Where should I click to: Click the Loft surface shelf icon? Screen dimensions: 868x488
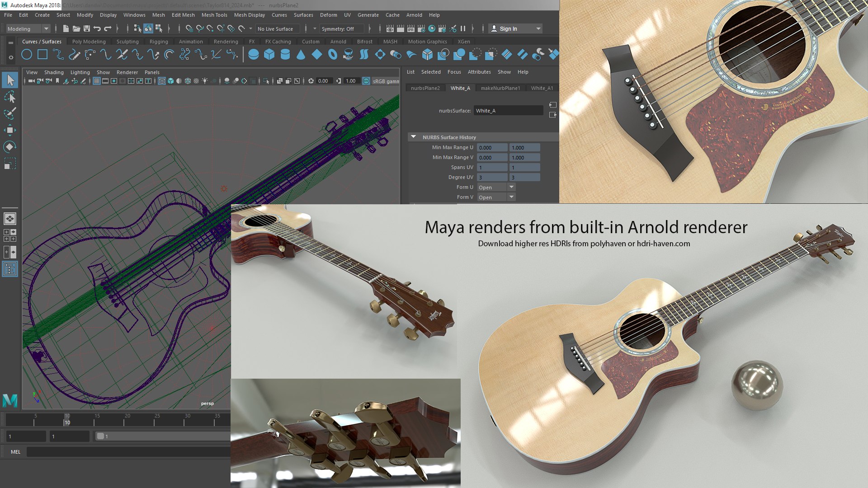point(364,55)
